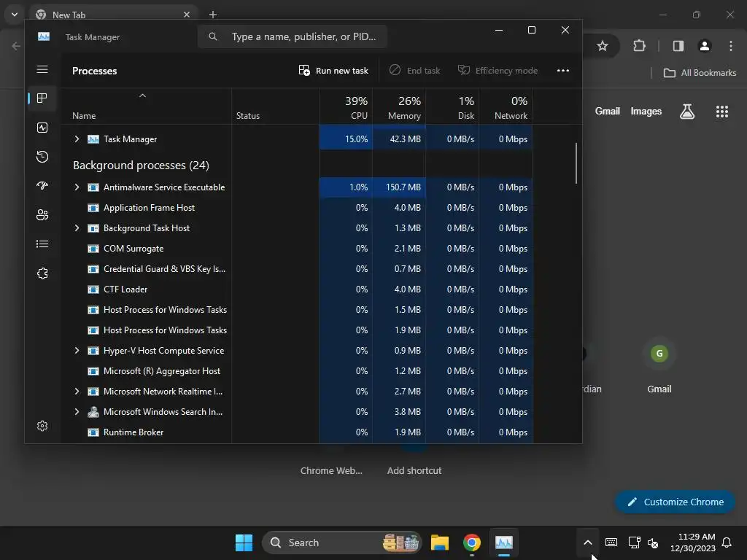Show hidden system tray icons chevron
This screenshot has width=747, height=560.
[x=588, y=542]
